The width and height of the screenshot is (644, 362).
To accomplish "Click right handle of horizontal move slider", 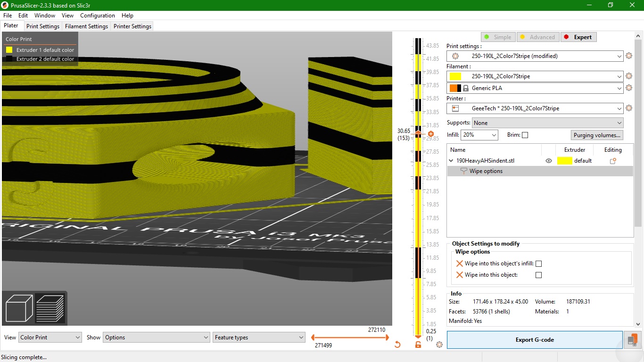I will coord(387,337).
